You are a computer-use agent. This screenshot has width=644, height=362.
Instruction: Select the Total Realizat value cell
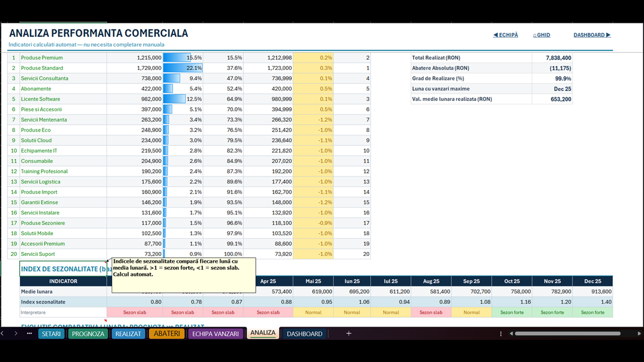coord(552,58)
